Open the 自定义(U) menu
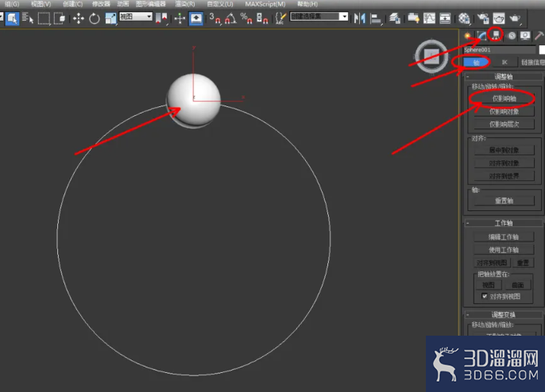Image resolution: width=545 pixels, height=392 pixels. pyautogui.click(x=220, y=4)
